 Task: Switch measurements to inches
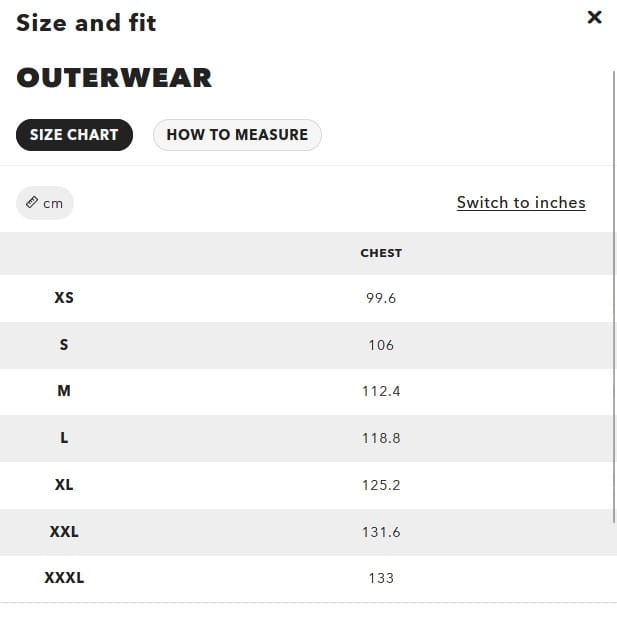coord(521,203)
